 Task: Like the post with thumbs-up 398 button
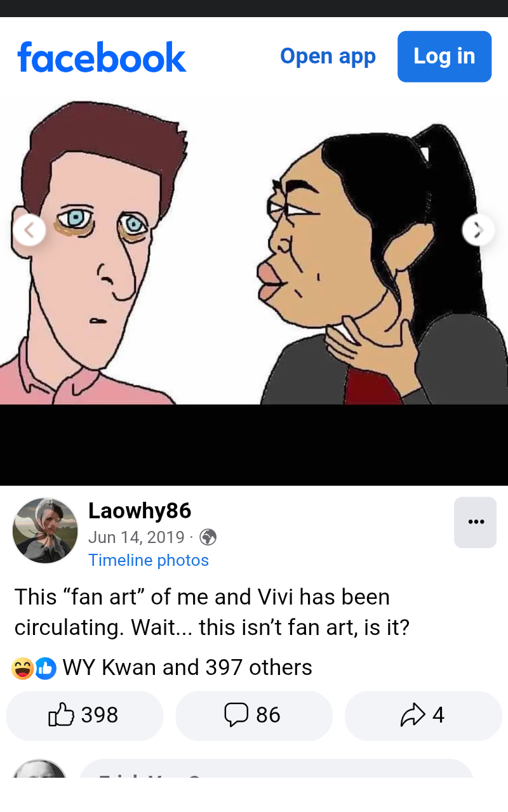pos(84,716)
